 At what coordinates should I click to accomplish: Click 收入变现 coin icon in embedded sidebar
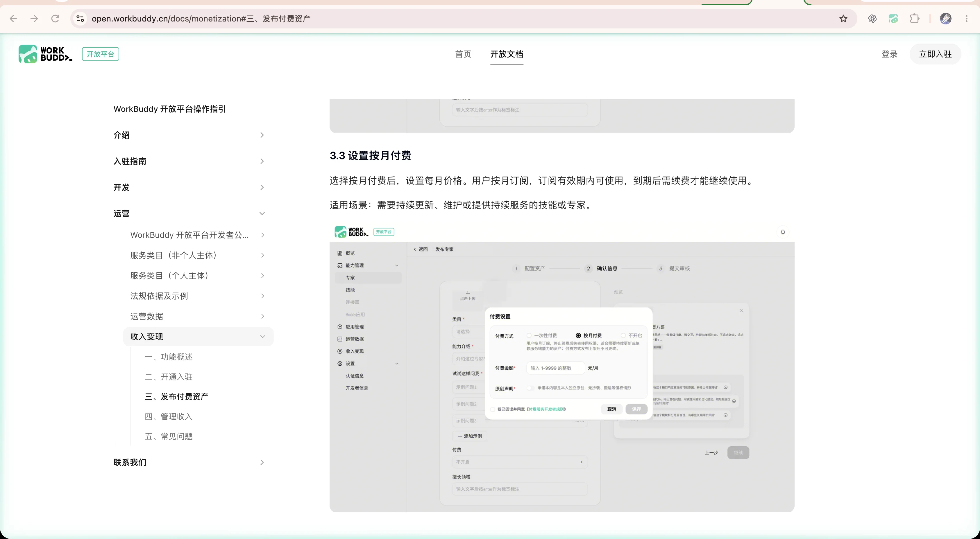click(340, 351)
